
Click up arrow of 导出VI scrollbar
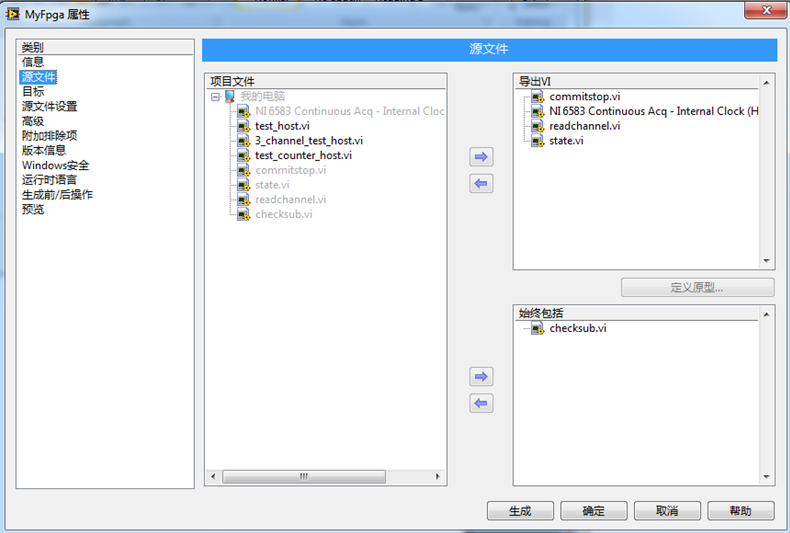click(766, 83)
